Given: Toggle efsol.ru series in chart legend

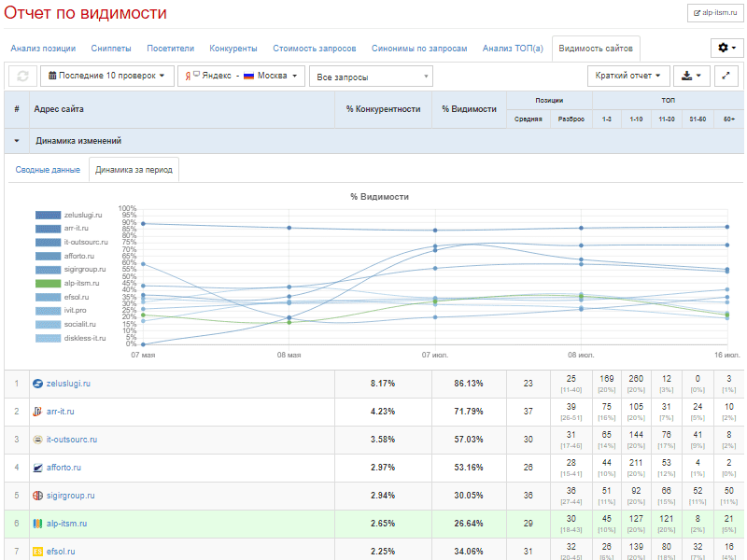Looking at the screenshot, I should 62,297.
